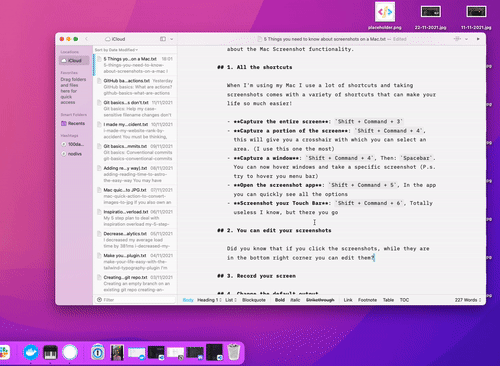Screen dimensions: 500x366
Task: Click the document title in the title bar
Action: (x=324, y=39)
